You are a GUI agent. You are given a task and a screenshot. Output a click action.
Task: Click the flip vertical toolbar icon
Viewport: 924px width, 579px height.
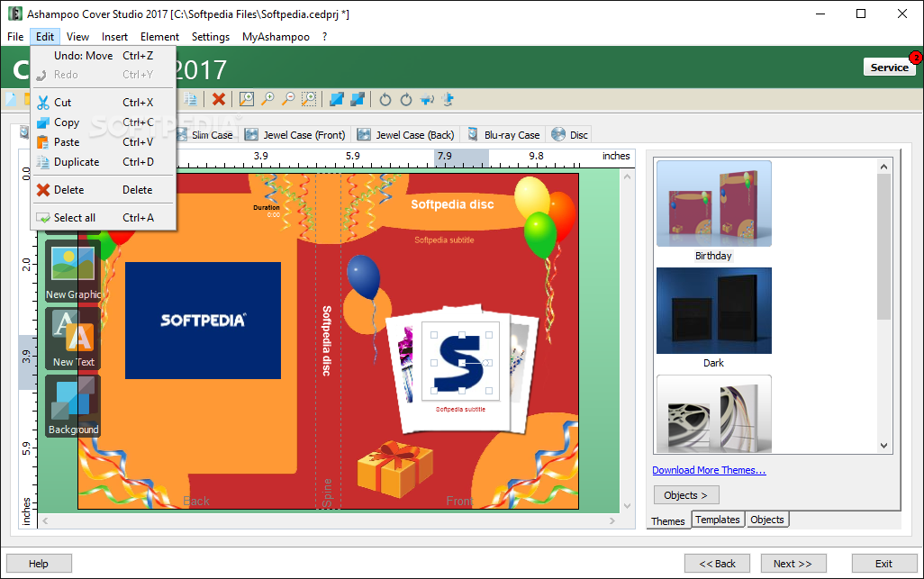[x=448, y=99]
